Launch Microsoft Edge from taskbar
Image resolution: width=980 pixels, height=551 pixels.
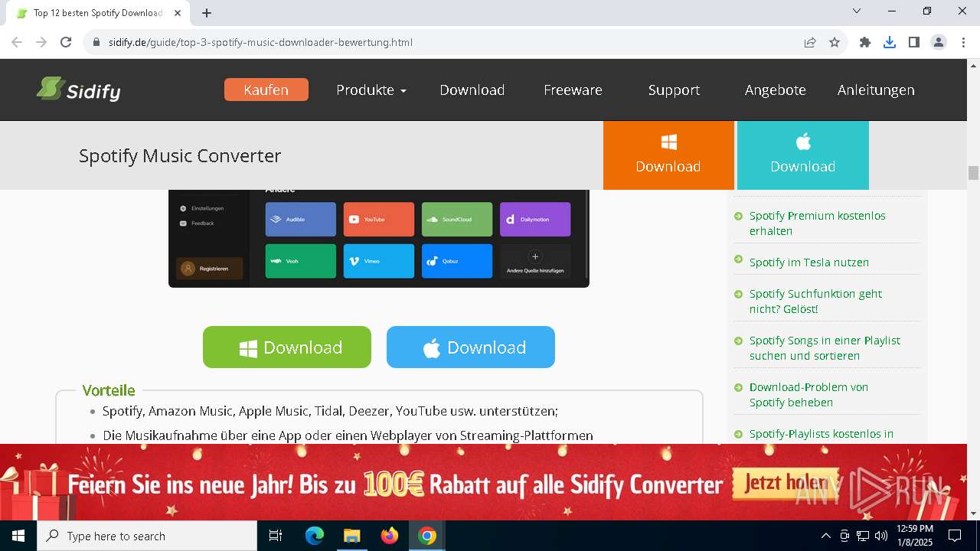point(315,536)
